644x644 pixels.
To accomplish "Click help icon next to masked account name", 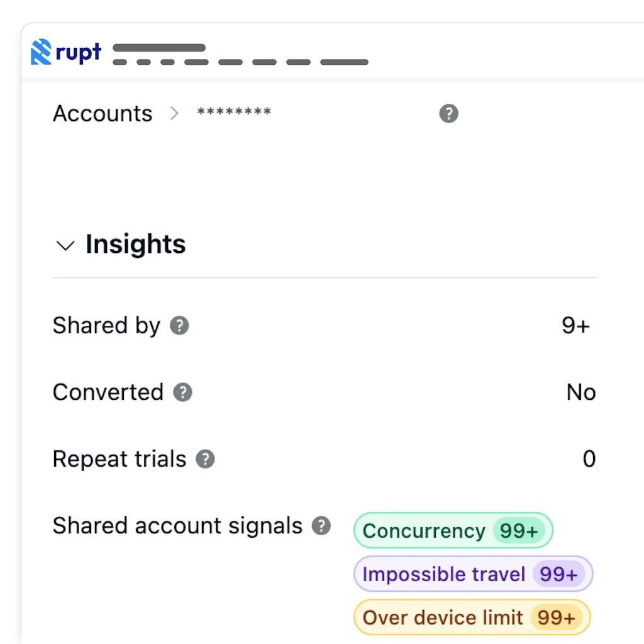I will tap(448, 114).
